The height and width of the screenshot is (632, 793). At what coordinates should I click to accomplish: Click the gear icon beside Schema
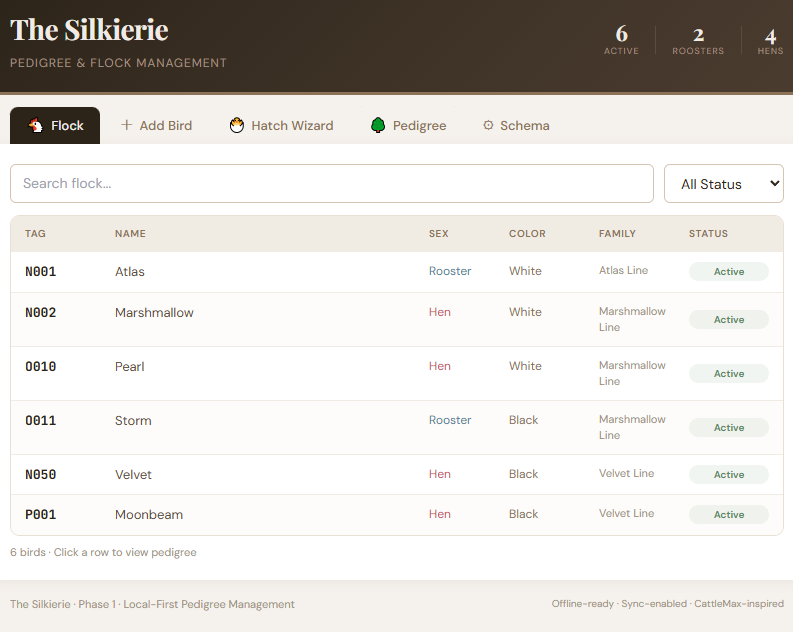488,125
